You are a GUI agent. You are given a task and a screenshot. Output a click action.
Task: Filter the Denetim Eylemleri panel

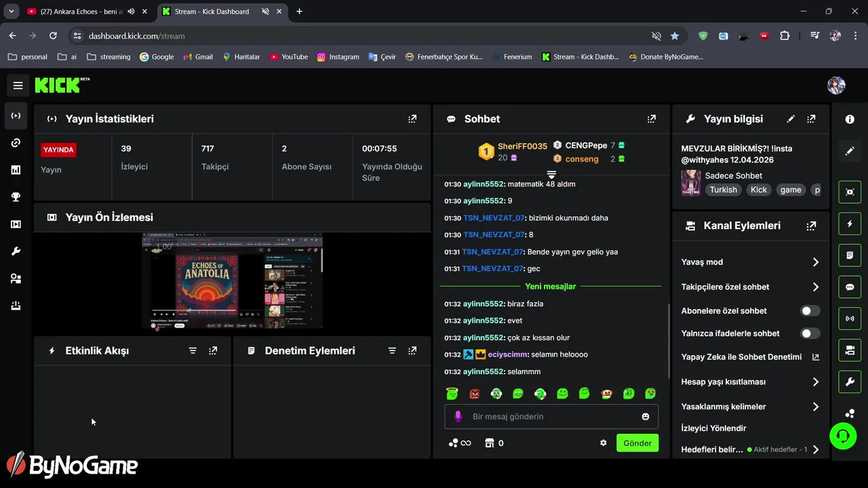[392, 350]
